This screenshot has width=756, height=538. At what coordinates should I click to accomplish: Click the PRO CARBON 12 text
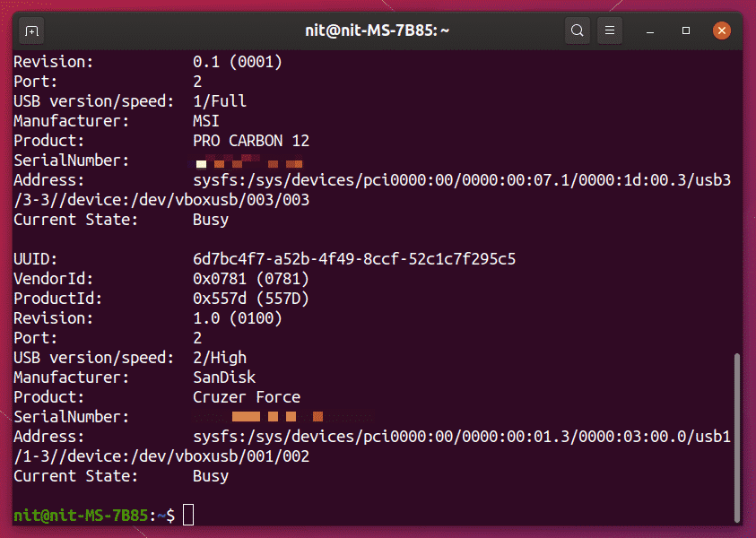pyautogui.click(x=251, y=141)
